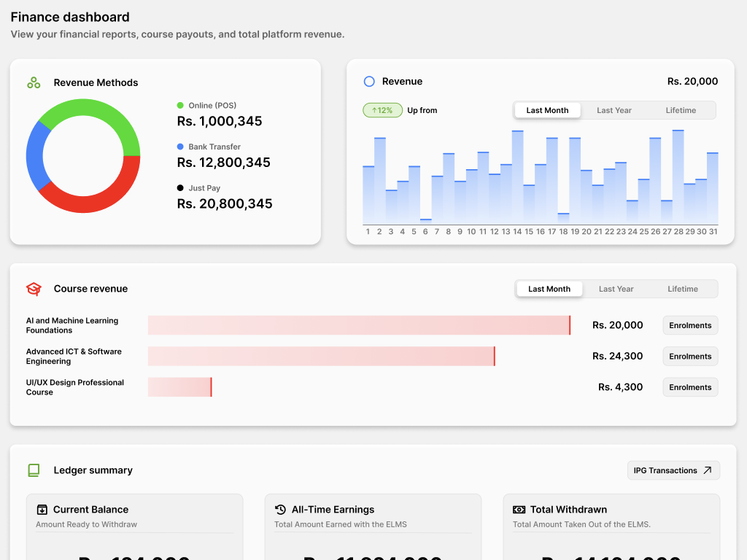The height and width of the screenshot is (560, 747).
Task: Click the day 2 bar in Revenue chart
Action: pos(379,181)
